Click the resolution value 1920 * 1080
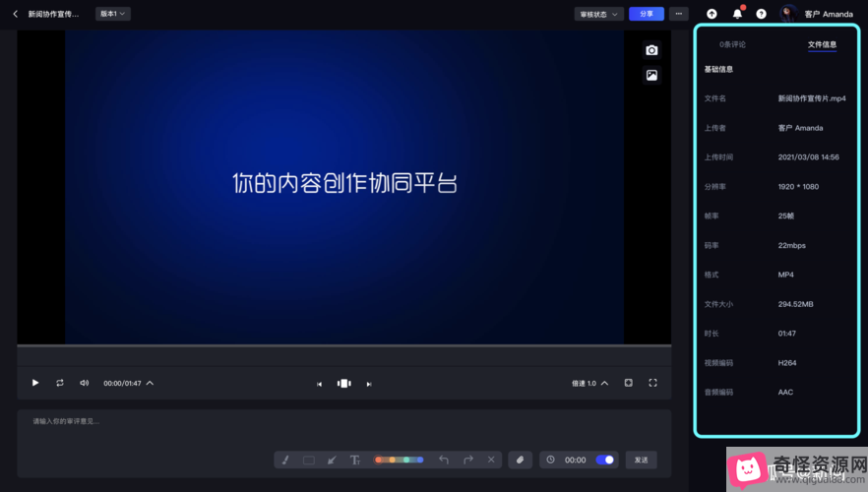The height and width of the screenshot is (492, 868). click(798, 187)
